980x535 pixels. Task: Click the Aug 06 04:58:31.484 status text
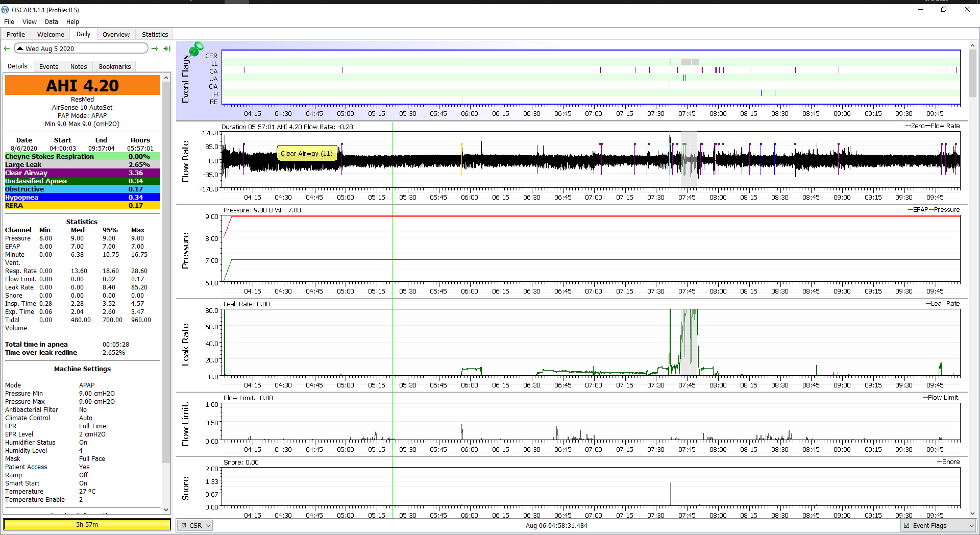[556, 525]
